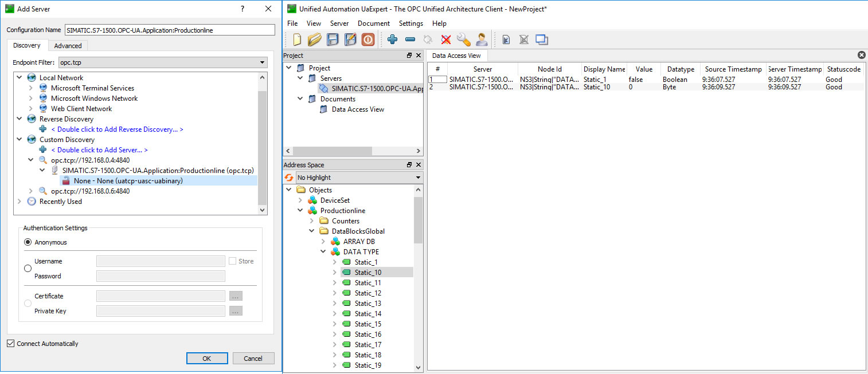Expand the ARRAY DB node

pyautogui.click(x=323, y=242)
